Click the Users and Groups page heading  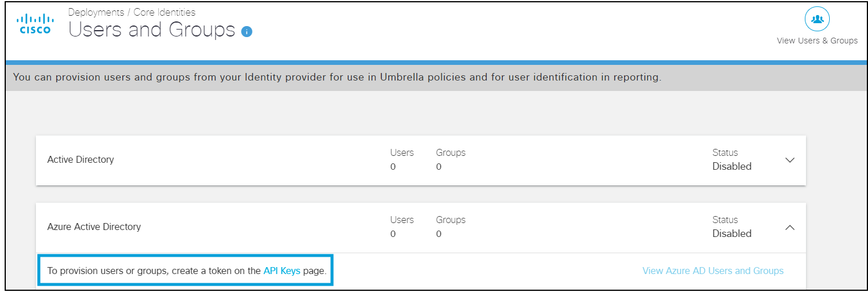[x=152, y=30]
